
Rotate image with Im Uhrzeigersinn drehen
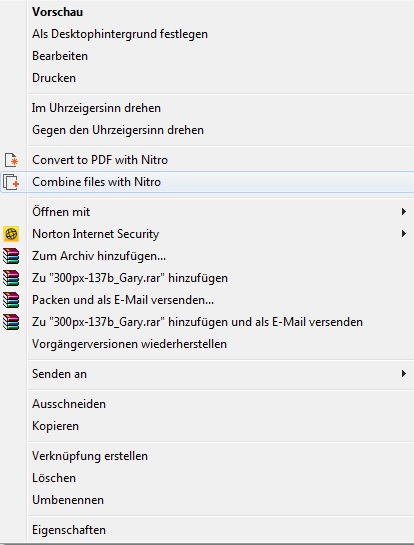click(96, 108)
